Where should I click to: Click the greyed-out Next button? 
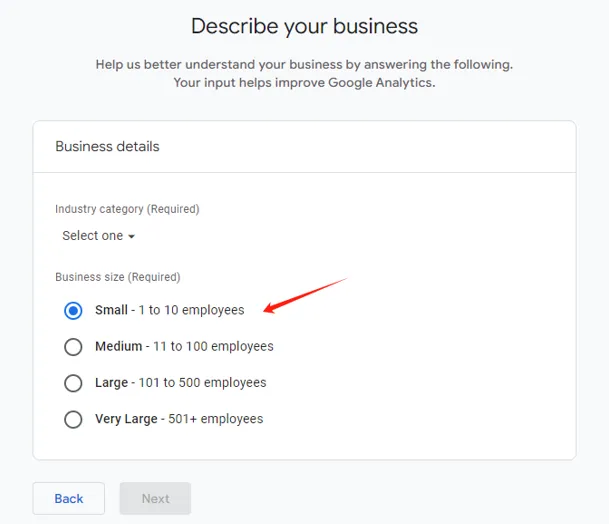(155, 498)
